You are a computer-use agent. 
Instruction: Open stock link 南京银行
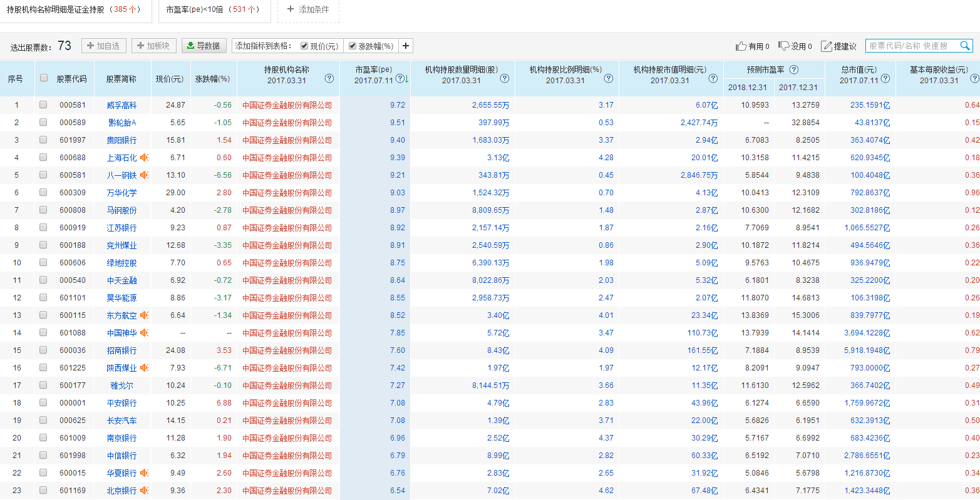(121, 438)
